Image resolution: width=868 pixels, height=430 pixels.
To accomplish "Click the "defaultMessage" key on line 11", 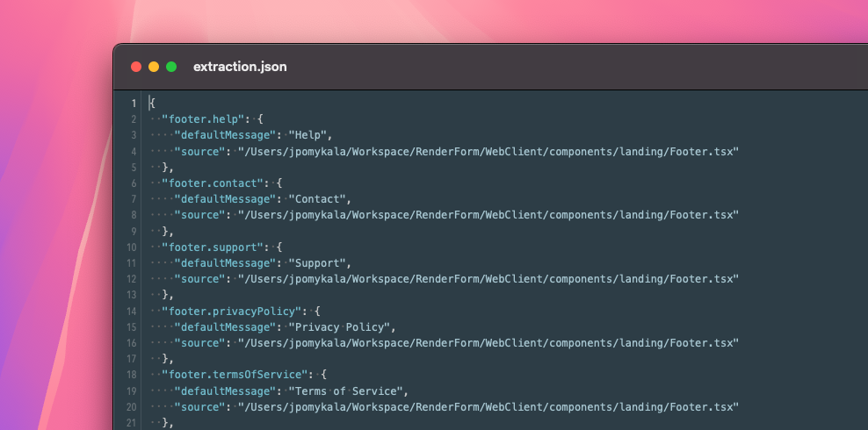I will [x=225, y=263].
